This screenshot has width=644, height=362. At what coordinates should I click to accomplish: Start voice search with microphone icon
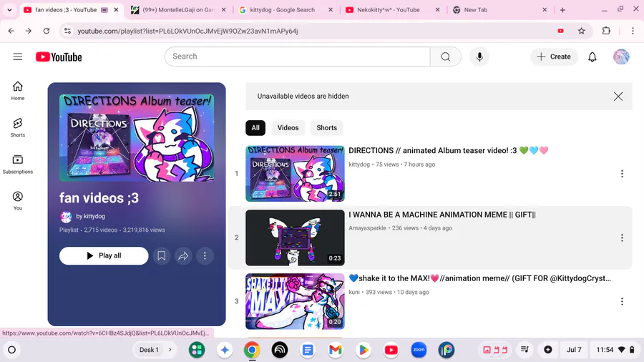click(479, 57)
